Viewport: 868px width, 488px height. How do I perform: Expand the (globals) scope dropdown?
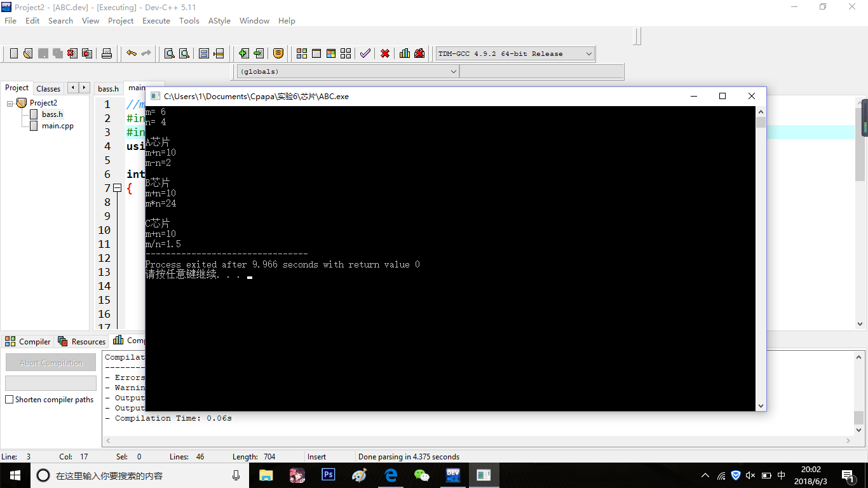click(454, 72)
